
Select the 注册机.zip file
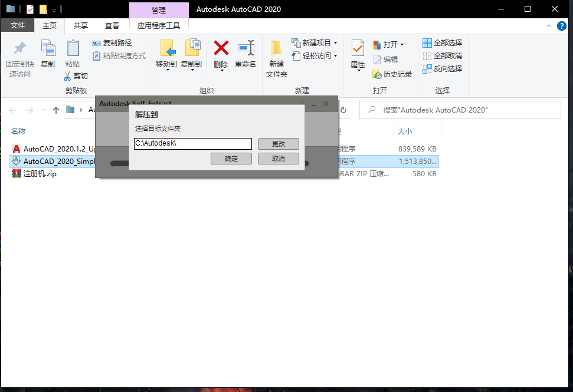(40, 174)
